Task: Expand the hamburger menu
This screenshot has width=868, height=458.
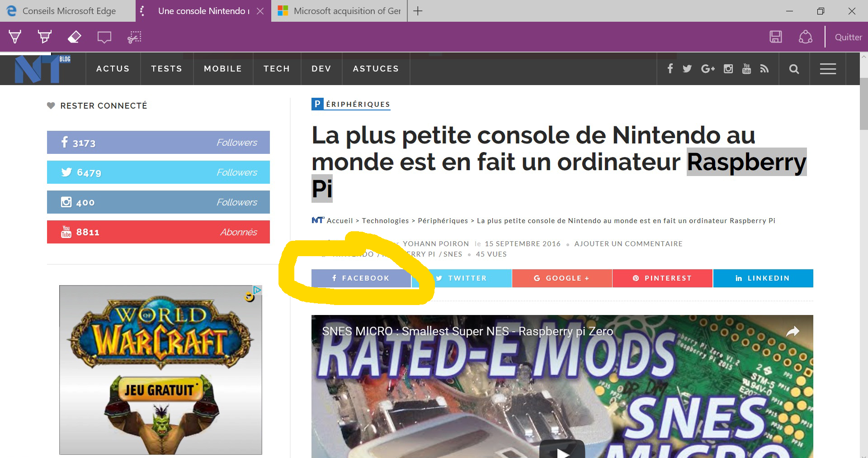Action: [828, 69]
